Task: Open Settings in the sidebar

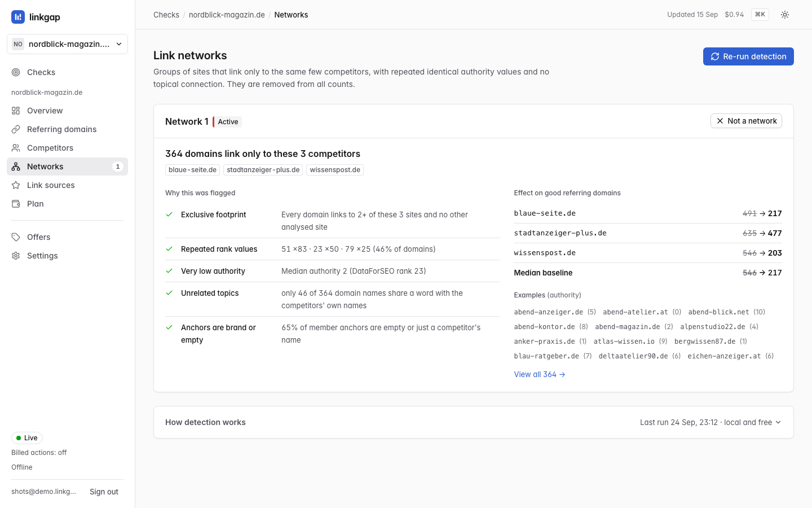Action: click(67, 256)
